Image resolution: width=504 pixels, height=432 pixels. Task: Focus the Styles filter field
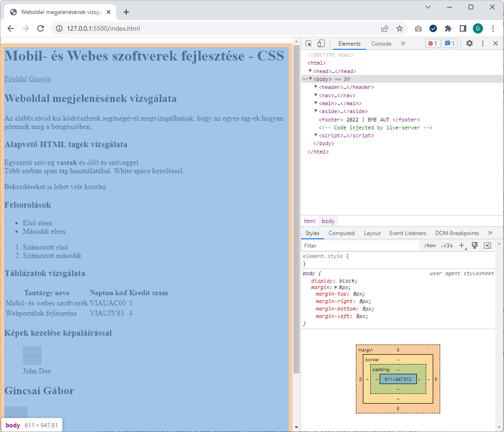coord(360,246)
